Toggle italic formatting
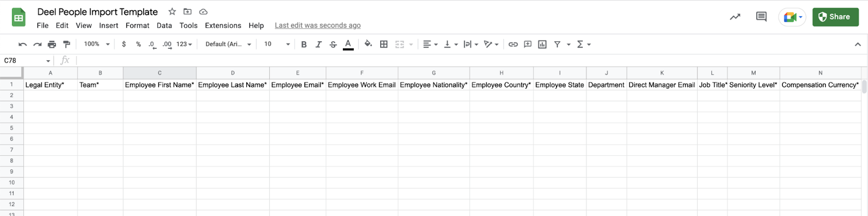Viewport: 868px width, 216px height. pos(318,45)
